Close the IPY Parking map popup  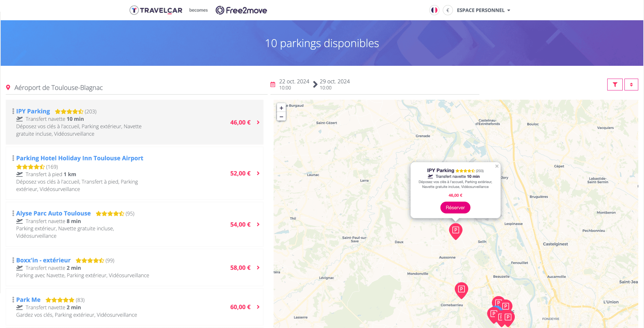(x=497, y=166)
